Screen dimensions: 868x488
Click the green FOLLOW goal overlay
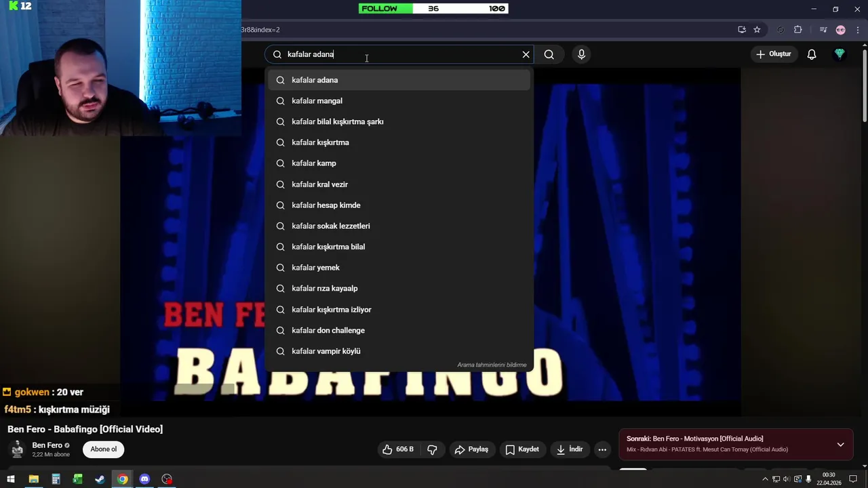click(x=433, y=9)
